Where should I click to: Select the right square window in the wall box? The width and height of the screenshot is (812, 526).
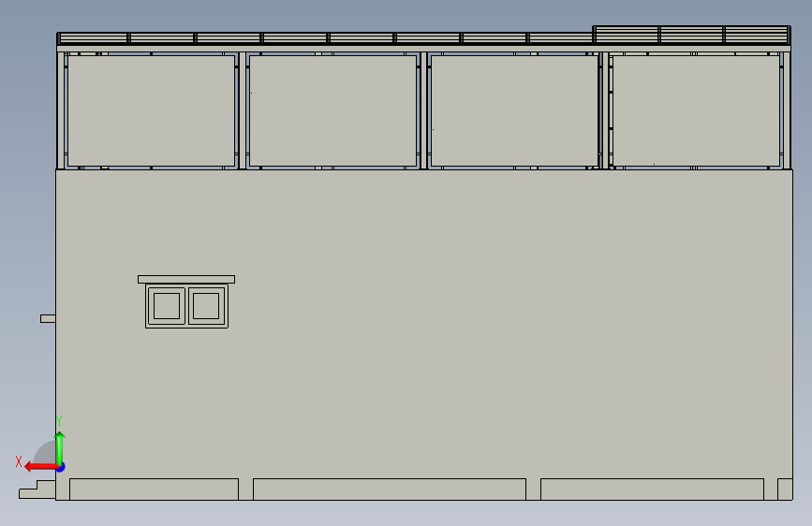206,305
